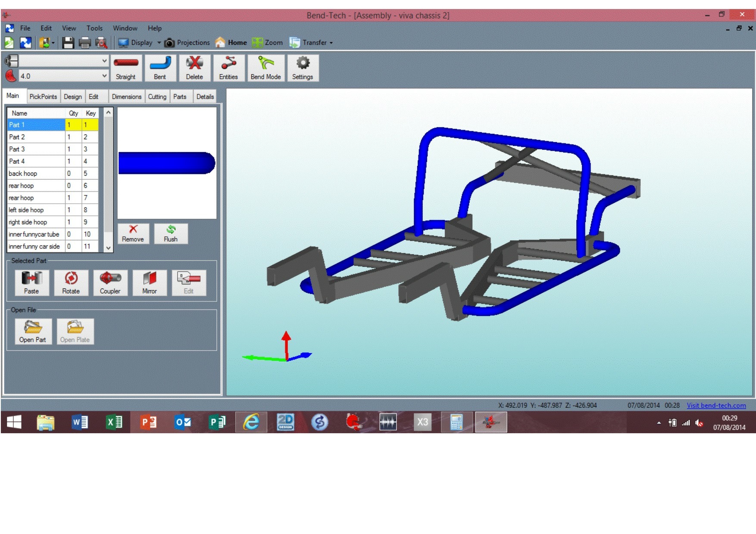Click the Projections camera button
This screenshot has width=756, height=534.
(x=187, y=43)
